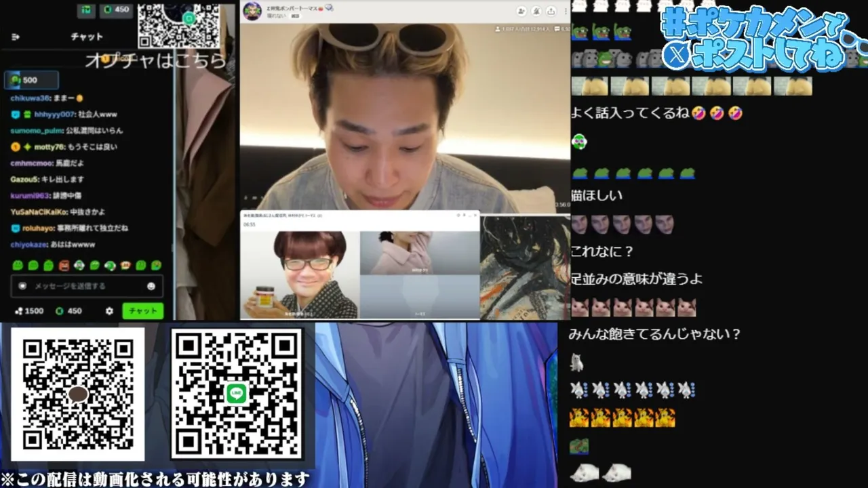Open motty76's username in chat

[x=48, y=147]
